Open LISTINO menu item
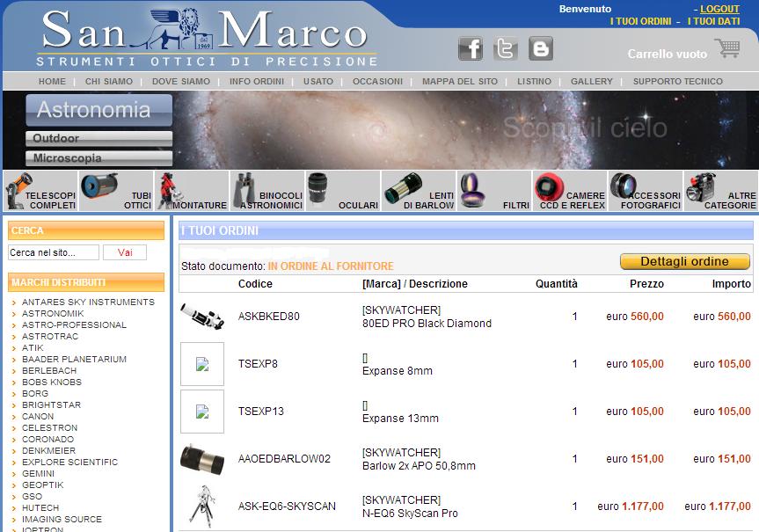The width and height of the screenshot is (759, 532). [x=534, y=81]
